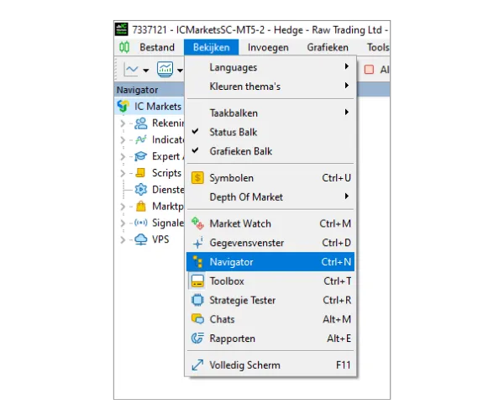
Task: Click the Gegevensvenster crosshair icon
Action: pos(197,243)
